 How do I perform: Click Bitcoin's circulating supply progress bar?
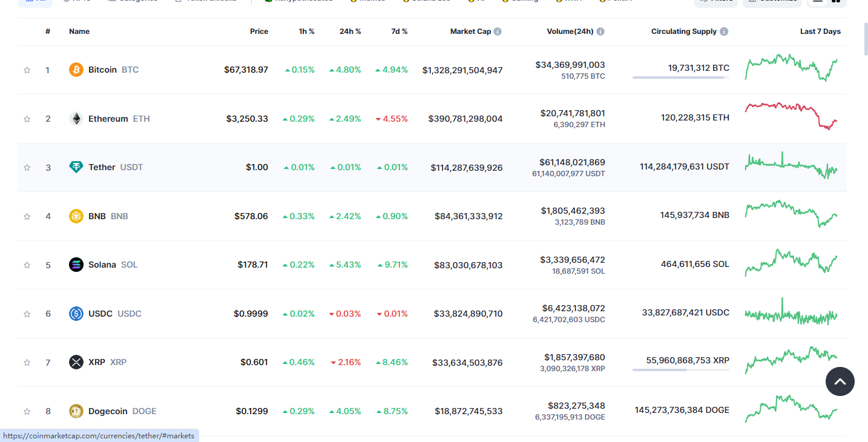tap(681, 78)
